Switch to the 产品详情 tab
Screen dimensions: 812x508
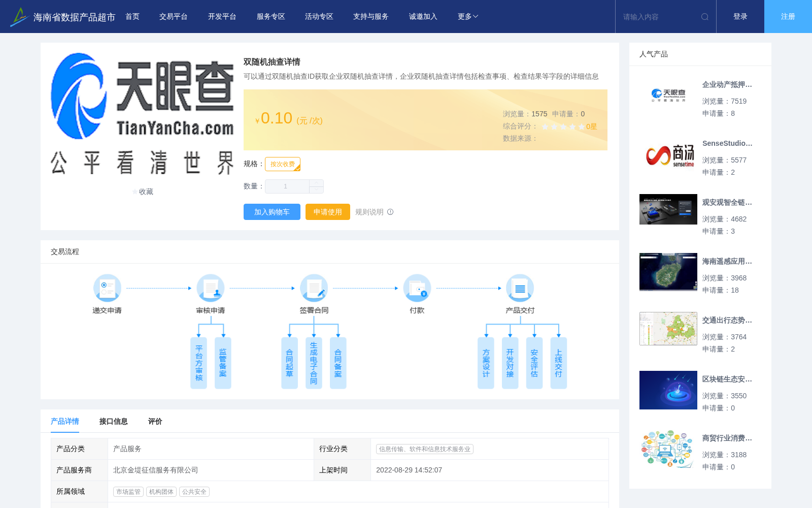pos(65,421)
